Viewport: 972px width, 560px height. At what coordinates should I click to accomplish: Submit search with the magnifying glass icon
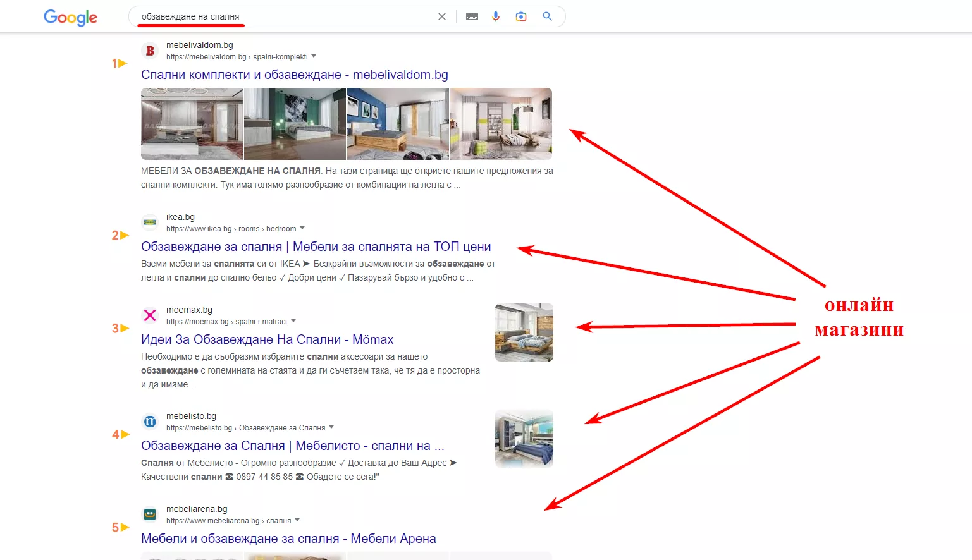tap(548, 16)
